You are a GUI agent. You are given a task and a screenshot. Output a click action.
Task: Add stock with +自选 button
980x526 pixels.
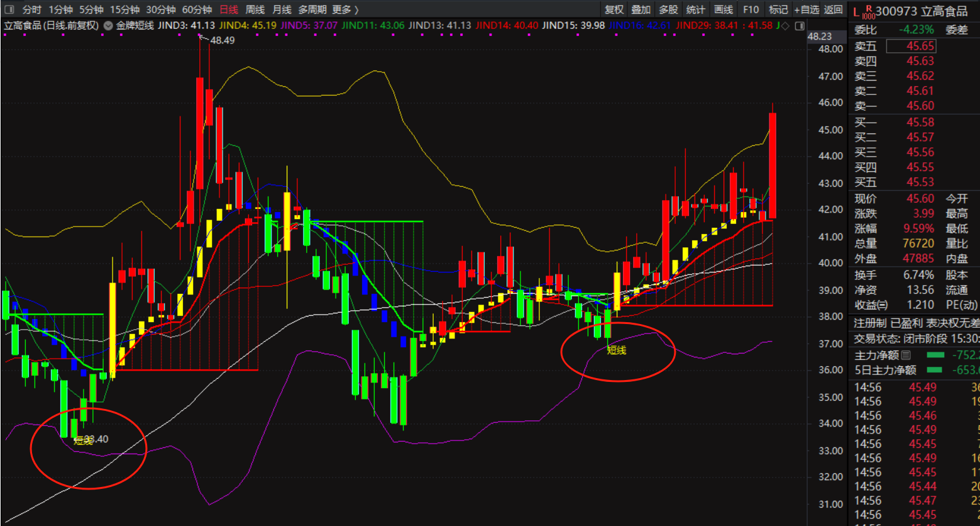pyautogui.click(x=807, y=9)
